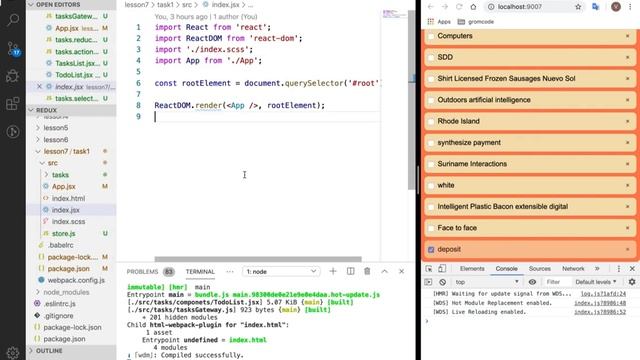Toggle DevTools device toolbar
The image size is (640, 360).
(442, 269)
